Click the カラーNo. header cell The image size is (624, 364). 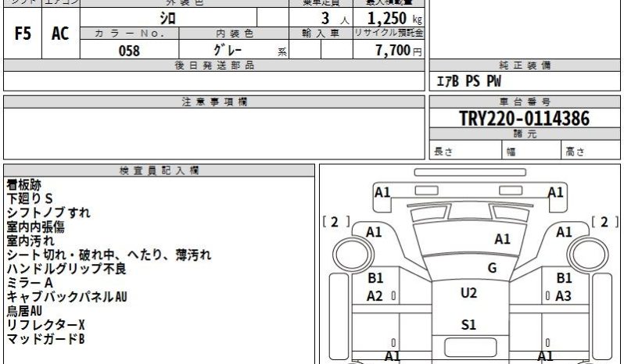point(129,34)
